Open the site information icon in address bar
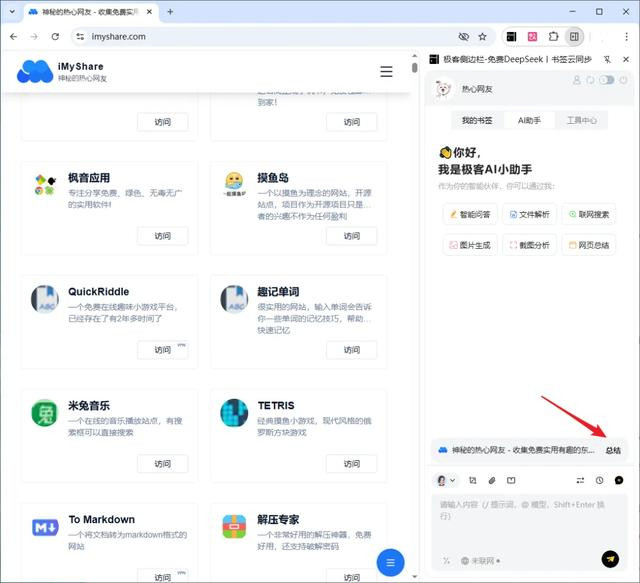The width and height of the screenshot is (640, 583). click(80, 37)
